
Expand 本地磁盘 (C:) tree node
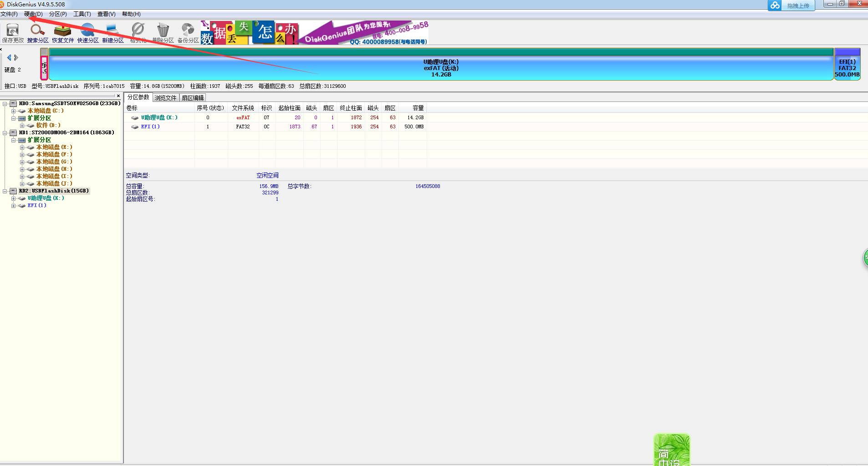pyautogui.click(x=14, y=111)
